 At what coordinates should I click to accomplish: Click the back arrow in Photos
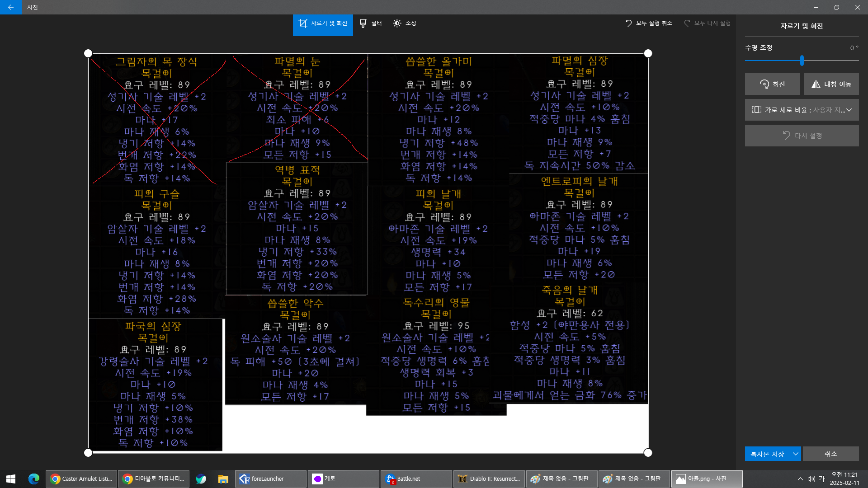coord(10,7)
